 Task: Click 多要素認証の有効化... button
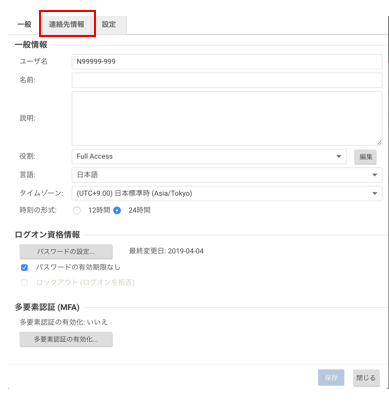[x=66, y=339]
